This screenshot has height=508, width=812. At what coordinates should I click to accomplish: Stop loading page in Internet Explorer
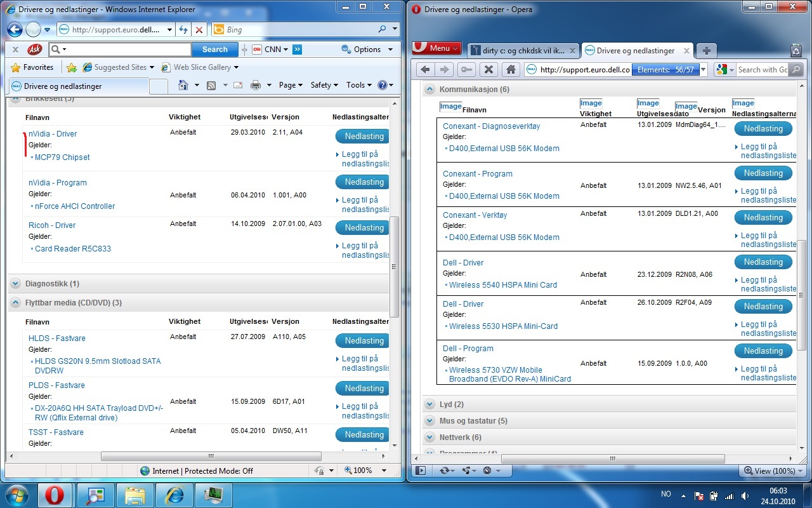(199, 30)
